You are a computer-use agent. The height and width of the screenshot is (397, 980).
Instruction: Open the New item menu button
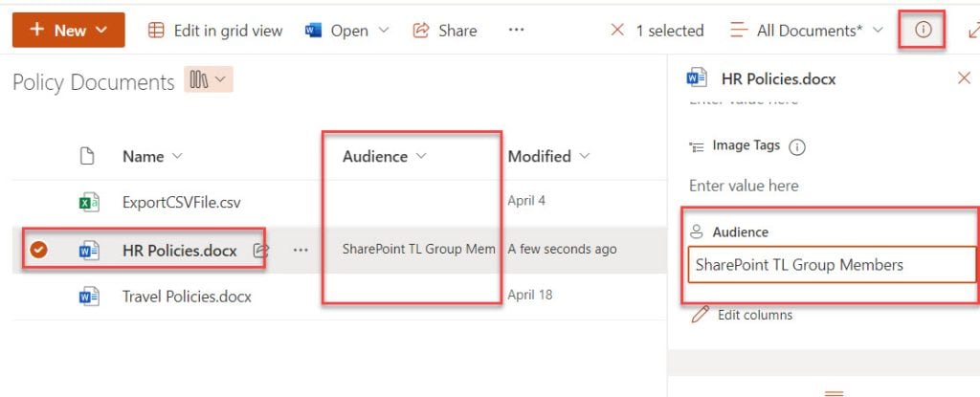point(69,30)
